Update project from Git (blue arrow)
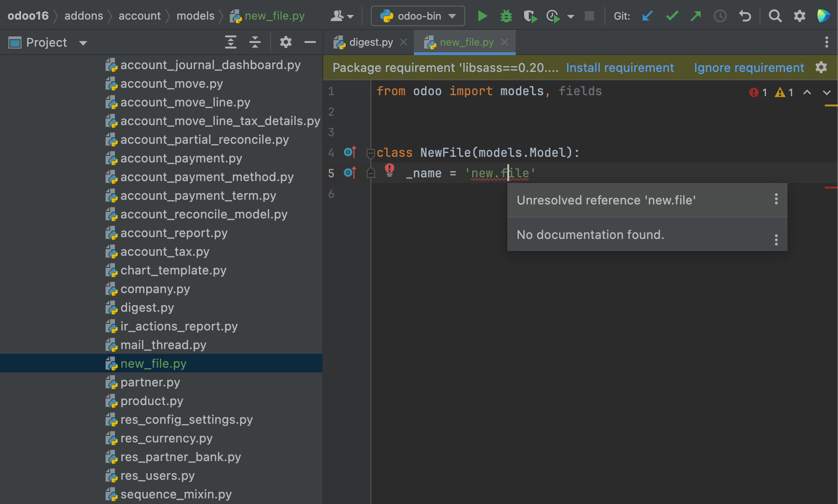The width and height of the screenshot is (838, 504). (x=647, y=16)
